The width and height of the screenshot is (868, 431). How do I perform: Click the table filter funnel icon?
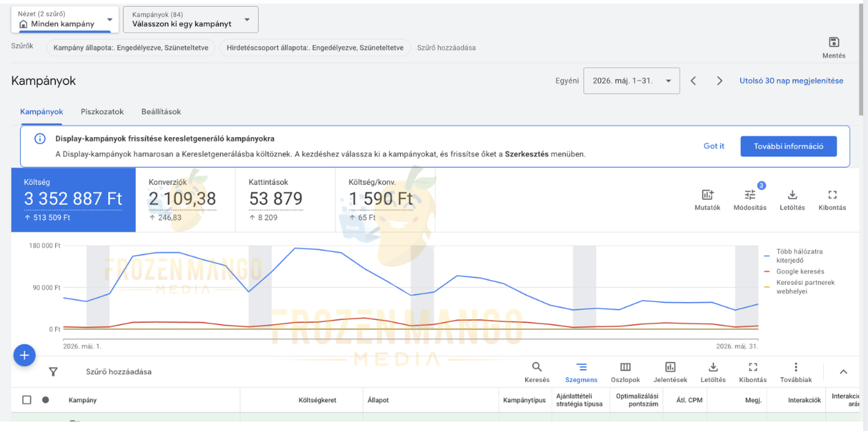click(x=53, y=372)
